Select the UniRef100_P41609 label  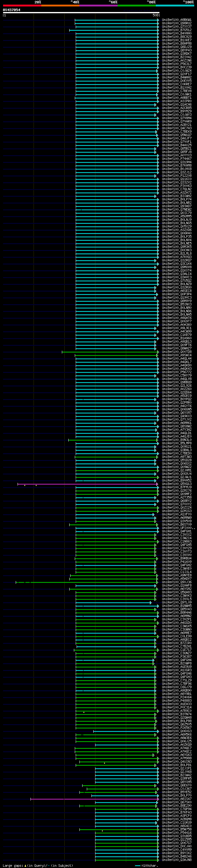[176, 562]
